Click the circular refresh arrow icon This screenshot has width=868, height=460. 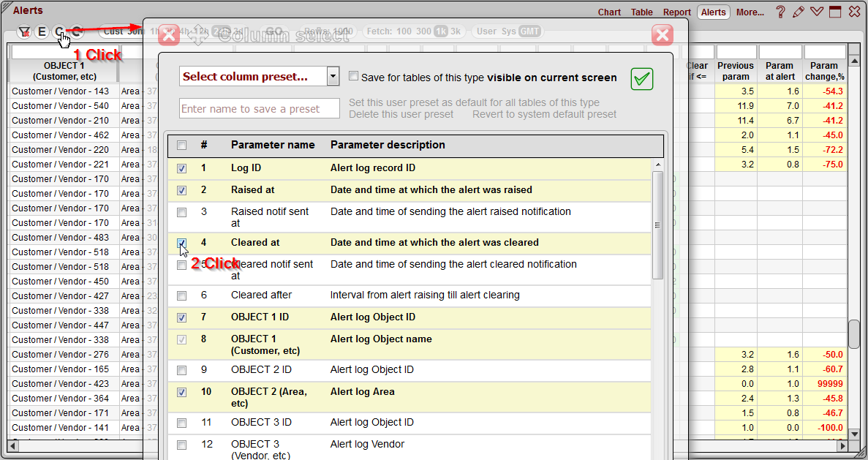tap(75, 33)
